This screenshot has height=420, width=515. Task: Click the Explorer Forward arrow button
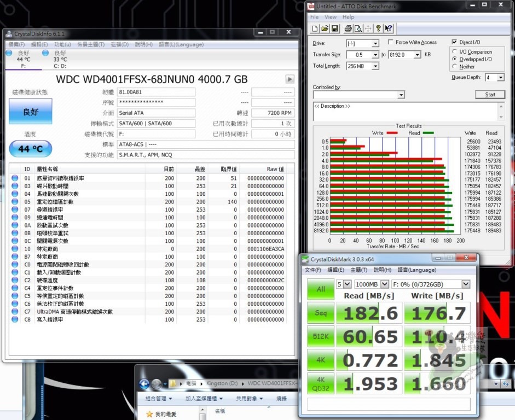(157, 383)
